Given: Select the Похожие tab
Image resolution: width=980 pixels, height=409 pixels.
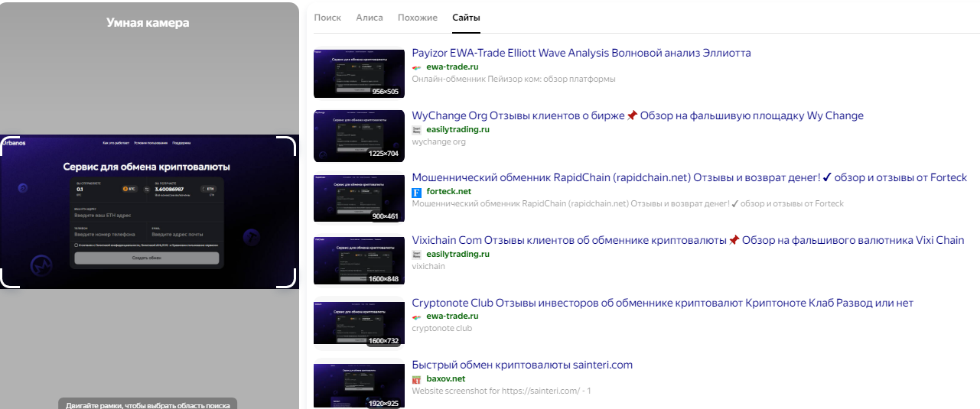Looking at the screenshot, I should (418, 18).
